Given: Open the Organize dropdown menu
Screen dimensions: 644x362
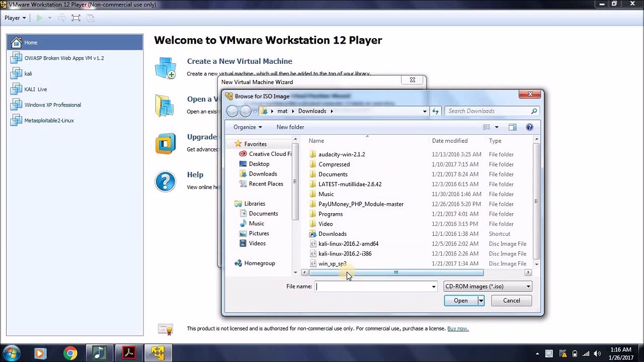Looking at the screenshot, I should [248, 127].
